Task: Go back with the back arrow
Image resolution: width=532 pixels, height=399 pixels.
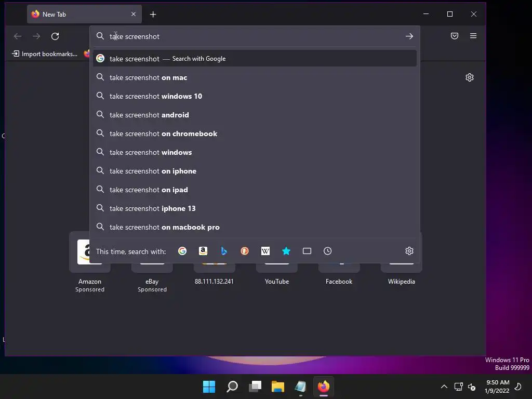Action: coord(18,36)
